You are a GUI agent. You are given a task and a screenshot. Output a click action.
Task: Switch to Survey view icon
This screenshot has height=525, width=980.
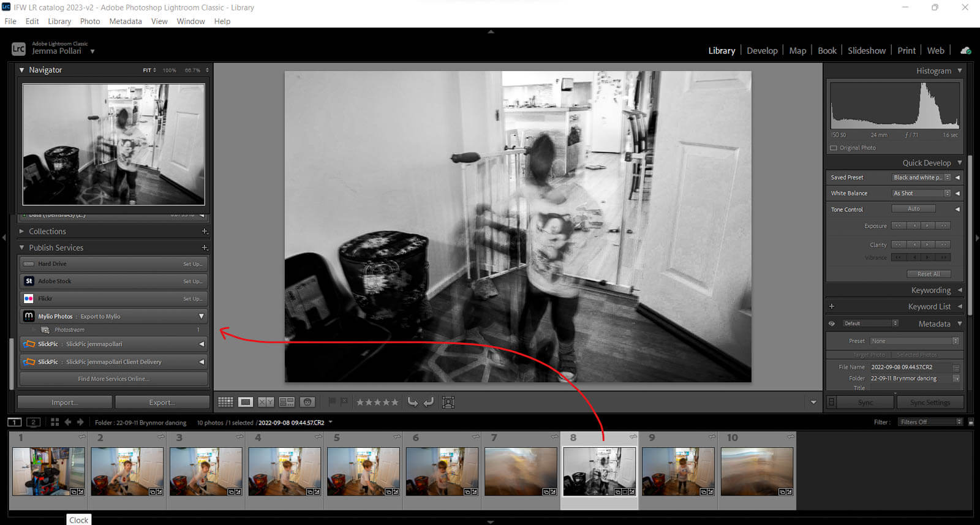[287, 402]
